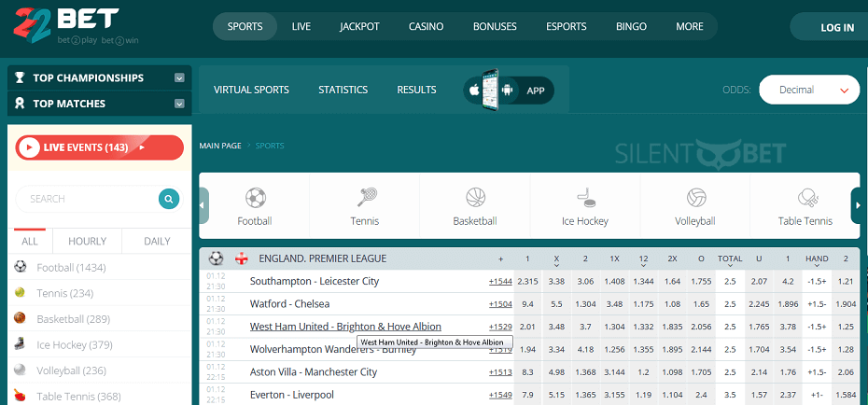Go to MAIN PAGE breadcrumb

pyautogui.click(x=220, y=146)
